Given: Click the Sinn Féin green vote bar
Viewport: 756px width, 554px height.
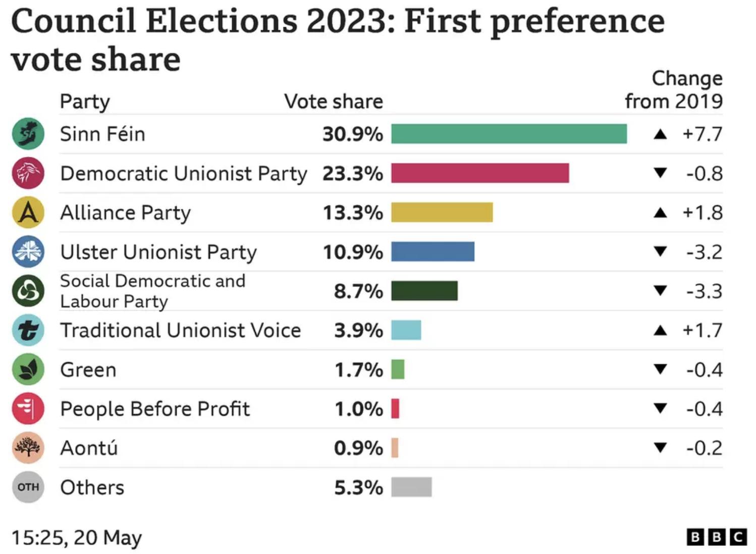Looking at the screenshot, I should [509, 134].
